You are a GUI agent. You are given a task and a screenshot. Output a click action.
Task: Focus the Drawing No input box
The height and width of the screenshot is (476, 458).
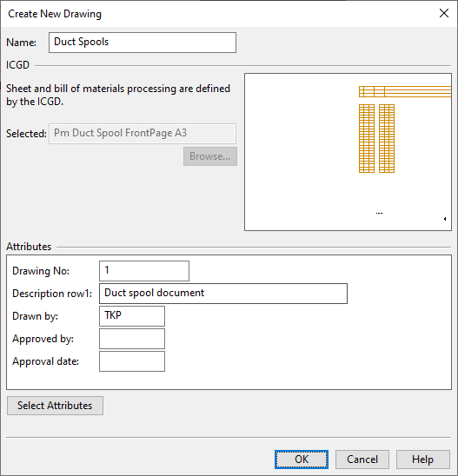[144, 271]
